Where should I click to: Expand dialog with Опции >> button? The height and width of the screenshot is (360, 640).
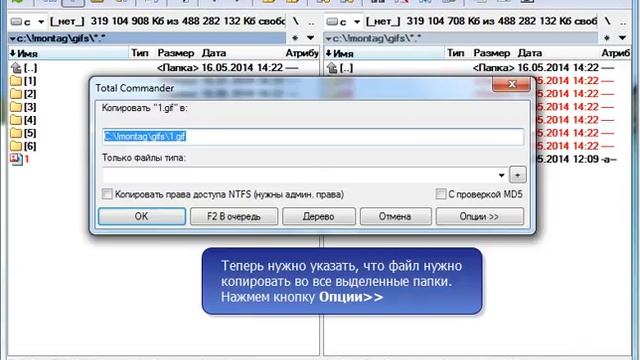tap(480, 216)
